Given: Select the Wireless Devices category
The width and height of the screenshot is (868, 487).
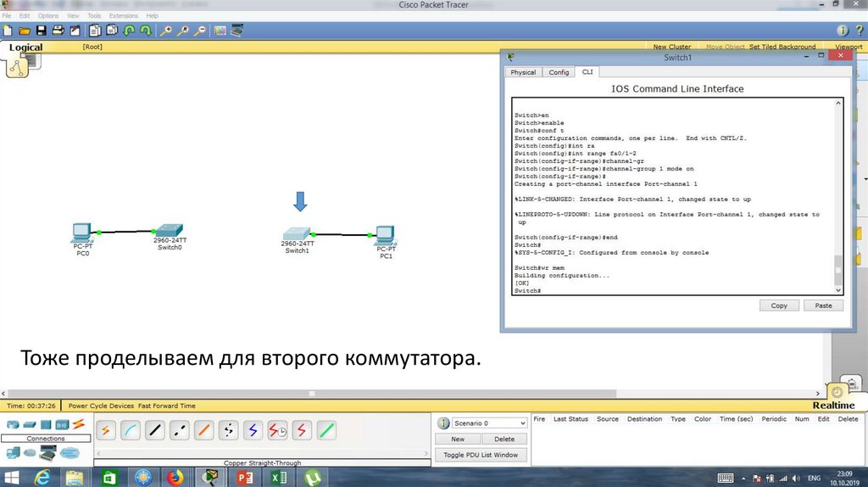Looking at the screenshot, I should coord(61,425).
